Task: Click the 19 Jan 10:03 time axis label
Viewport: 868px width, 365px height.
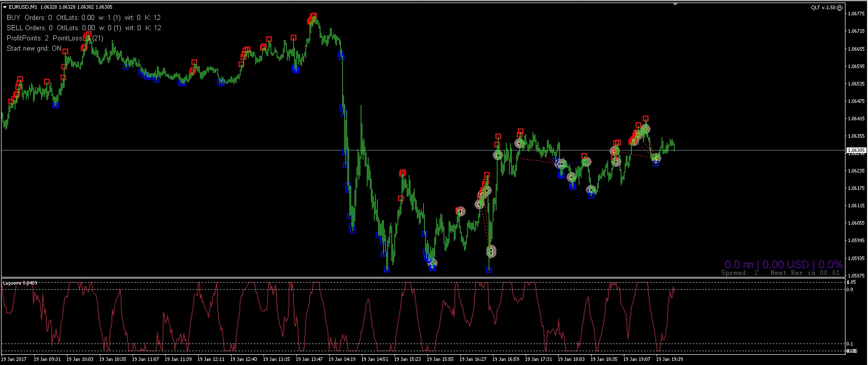Action: [80, 359]
